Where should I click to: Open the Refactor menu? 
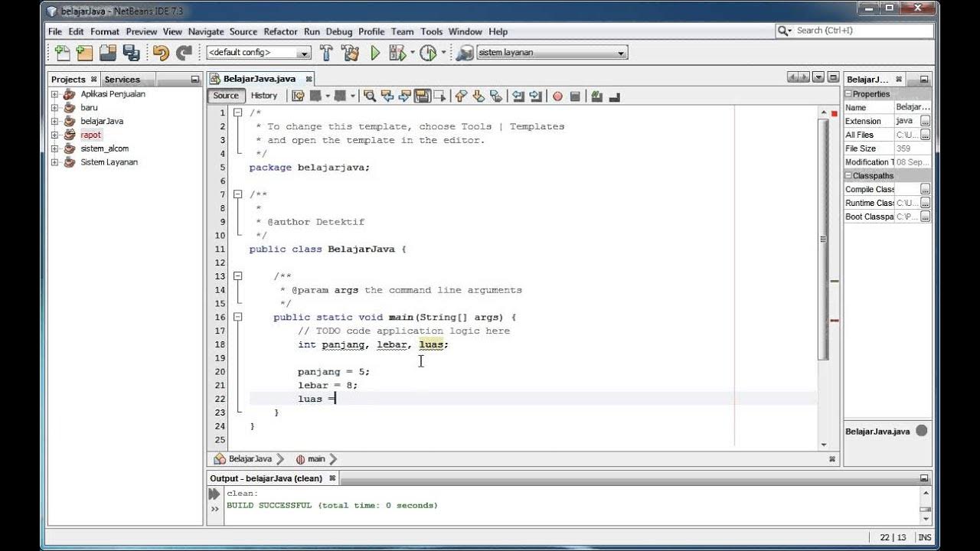[280, 31]
